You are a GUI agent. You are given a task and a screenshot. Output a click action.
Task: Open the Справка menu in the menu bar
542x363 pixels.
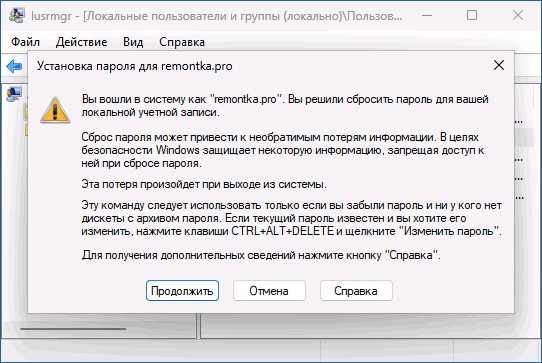click(x=182, y=42)
